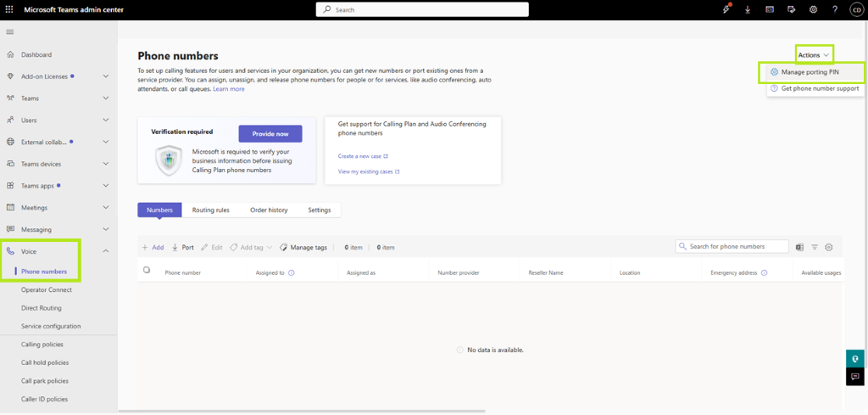Expand the External collaboration chevron

(x=106, y=142)
